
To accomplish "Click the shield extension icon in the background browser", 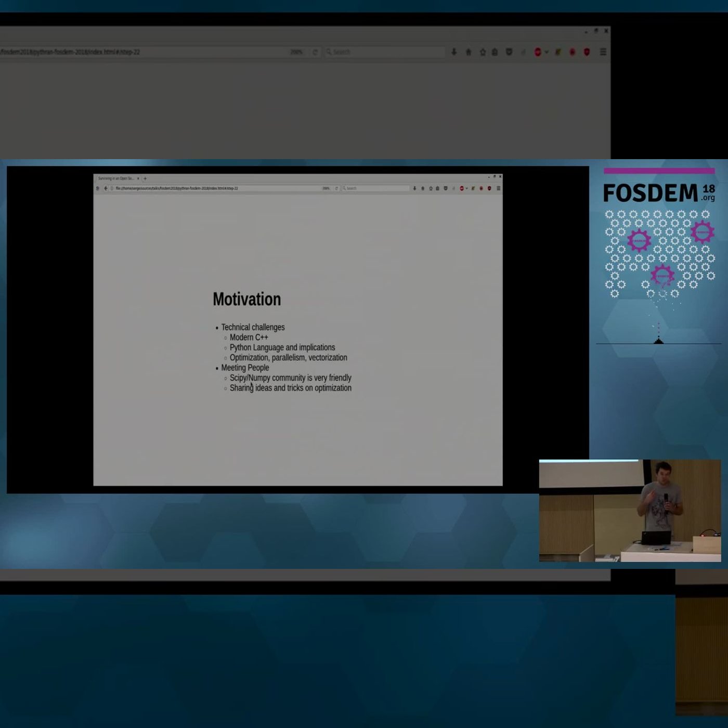I will tap(587, 52).
